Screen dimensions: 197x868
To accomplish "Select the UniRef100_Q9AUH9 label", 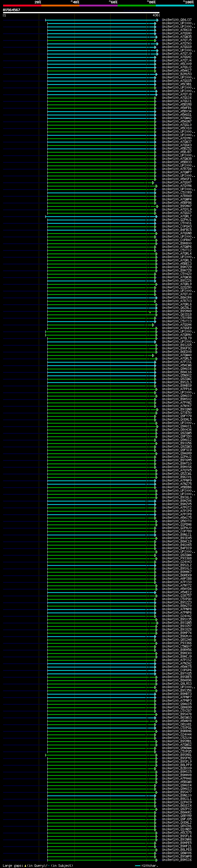I will pos(177,454).
